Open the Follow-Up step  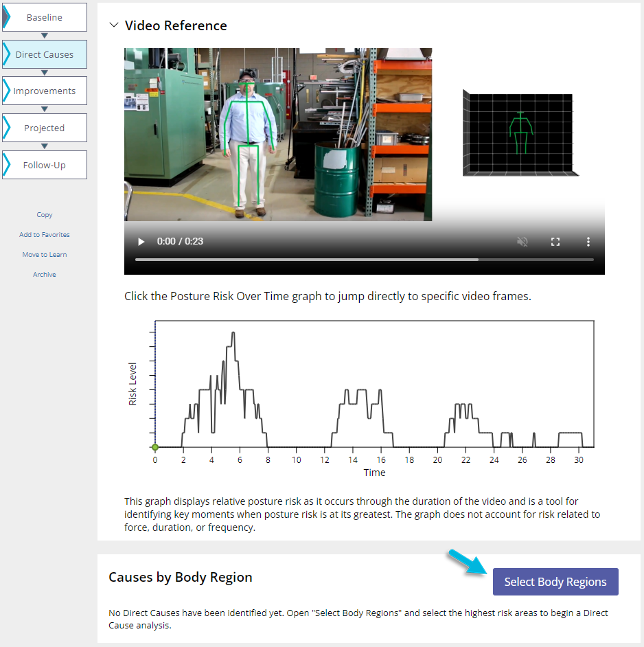tap(45, 165)
